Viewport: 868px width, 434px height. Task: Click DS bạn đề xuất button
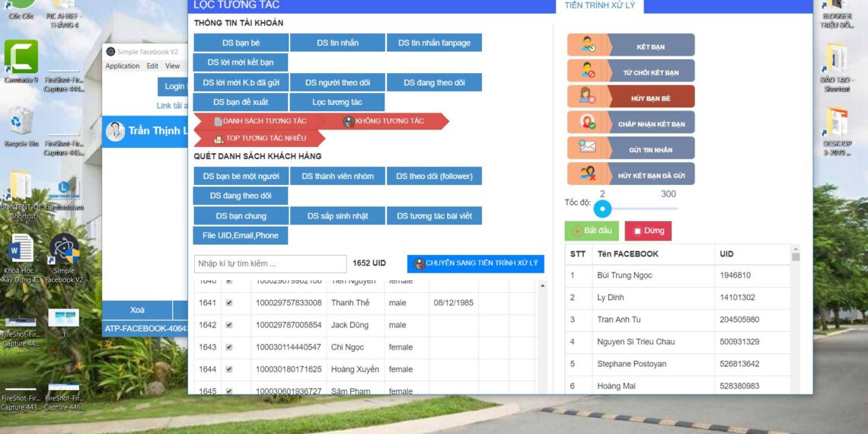pos(241,102)
